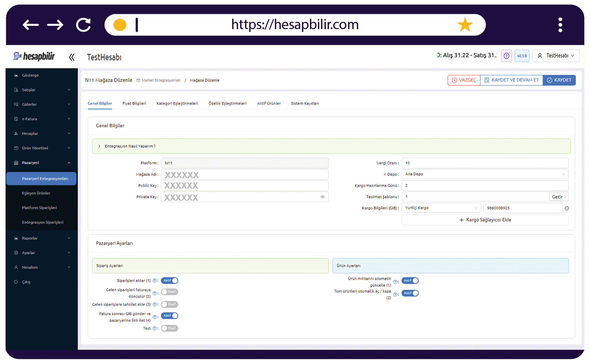The width and height of the screenshot is (590, 364).
Task: Click the Çıkış logout item
Action: pos(42,282)
